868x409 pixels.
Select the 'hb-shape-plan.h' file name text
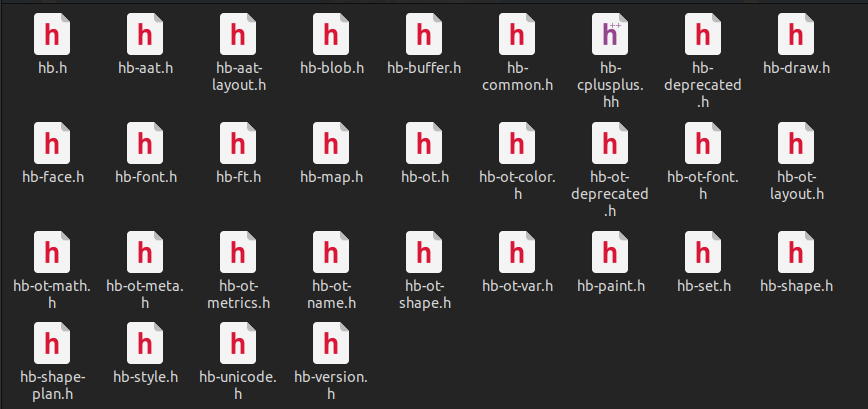click(53, 386)
